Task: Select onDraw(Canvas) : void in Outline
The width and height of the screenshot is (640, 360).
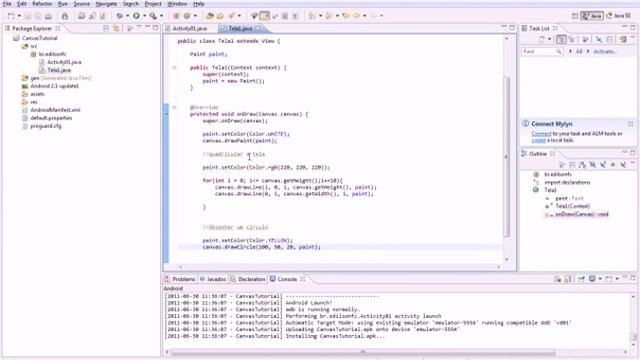Action: click(x=581, y=214)
